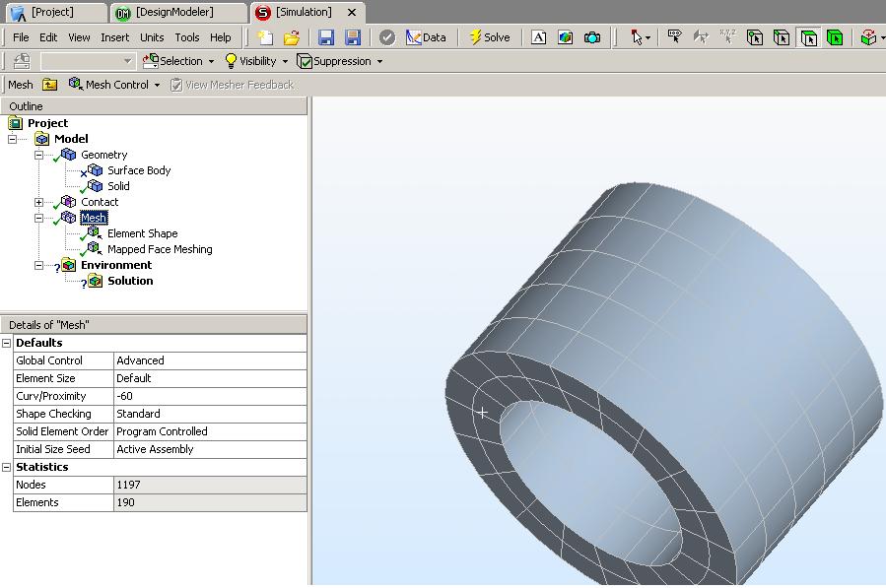Click the Data button in toolbar
Viewport: 886px width, 588px height.
click(426, 37)
